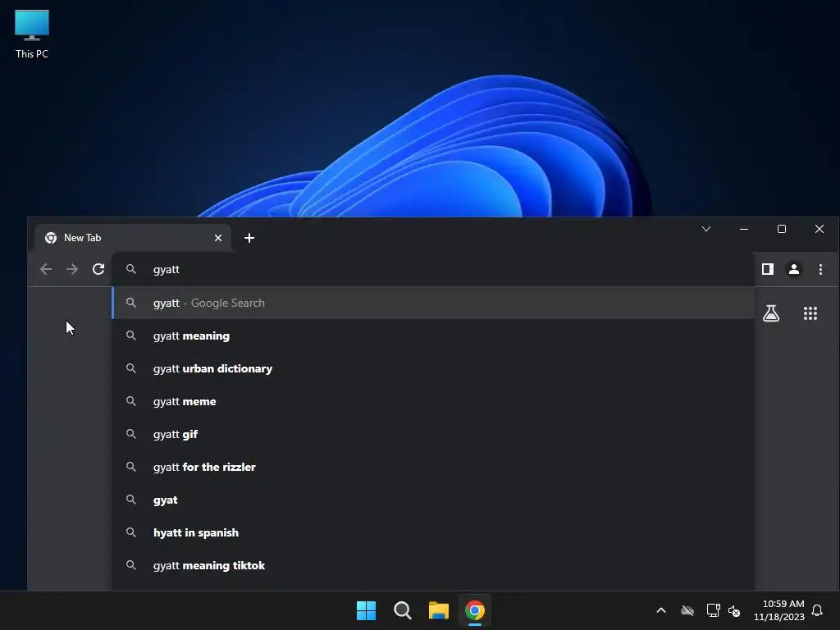840x630 pixels.
Task: Select the New Tab tab
Action: [x=133, y=238]
